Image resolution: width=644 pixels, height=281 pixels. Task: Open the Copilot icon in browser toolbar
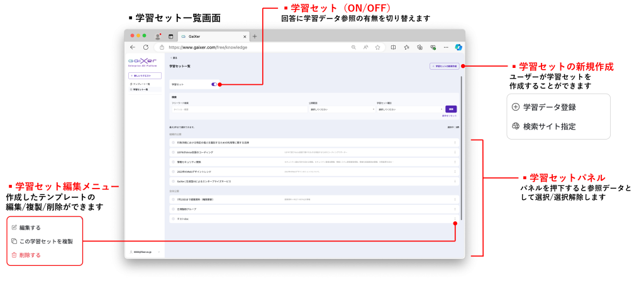pyautogui.click(x=458, y=47)
